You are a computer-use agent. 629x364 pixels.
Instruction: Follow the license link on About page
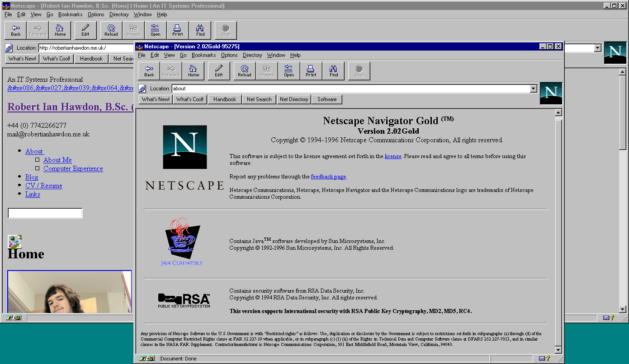(393, 156)
